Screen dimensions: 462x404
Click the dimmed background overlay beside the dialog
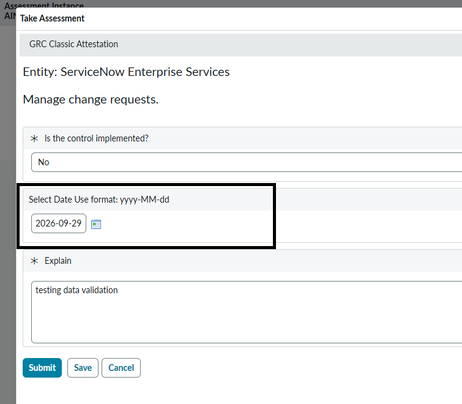(x=8, y=213)
